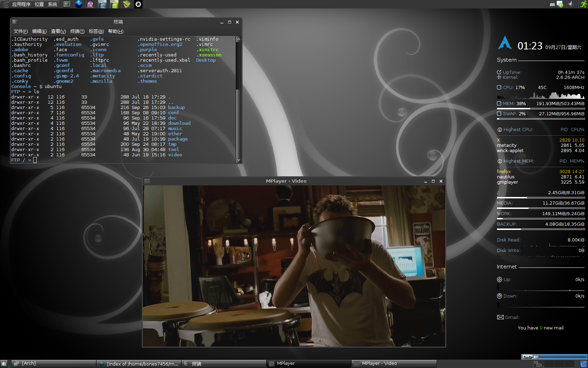This screenshot has height=368, width=588.
Task: Click the 'backup' directory in the FTP listing
Action: coord(176,108)
